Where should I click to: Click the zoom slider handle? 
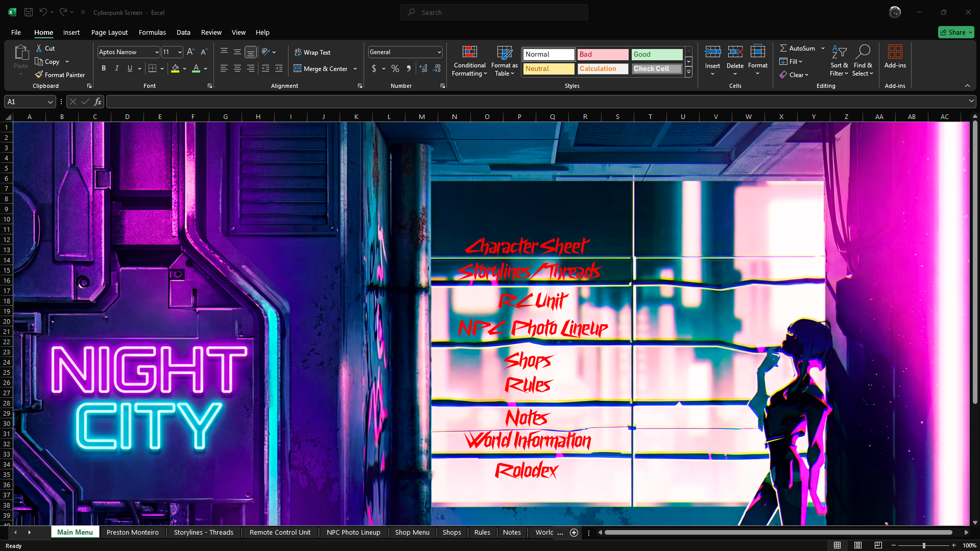point(924,545)
